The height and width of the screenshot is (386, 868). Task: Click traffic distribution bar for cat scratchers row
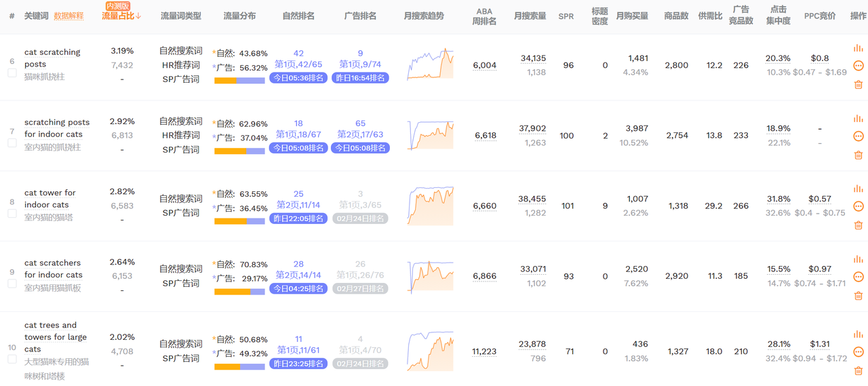pos(239,292)
